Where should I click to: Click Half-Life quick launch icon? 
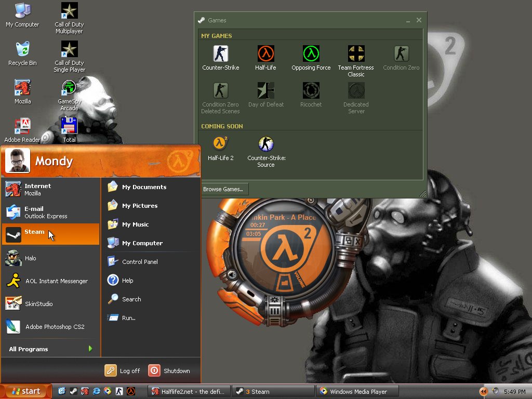point(130,391)
